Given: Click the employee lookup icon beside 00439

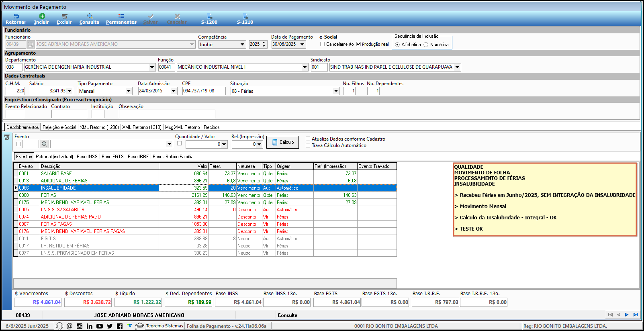Looking at the screenshot, I should (x=31, y=44).
